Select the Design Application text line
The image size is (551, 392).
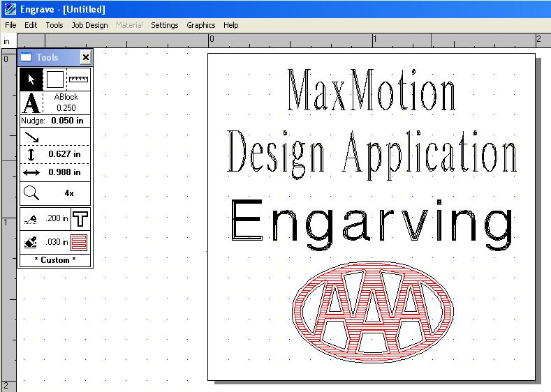[x=372, y=154]
